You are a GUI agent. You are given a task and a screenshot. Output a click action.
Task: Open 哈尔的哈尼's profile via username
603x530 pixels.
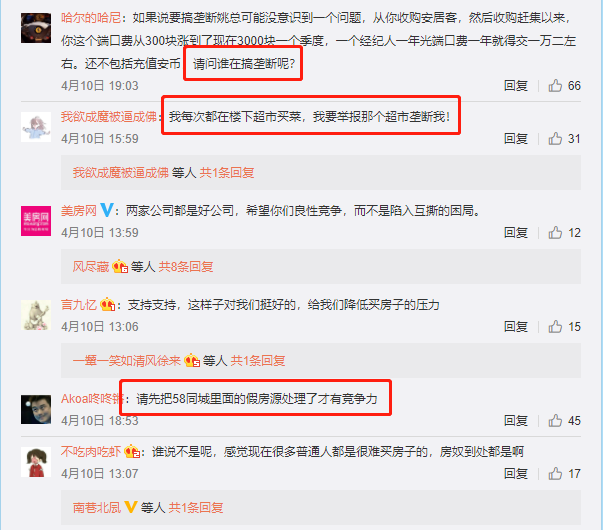(x=91, y=18)
